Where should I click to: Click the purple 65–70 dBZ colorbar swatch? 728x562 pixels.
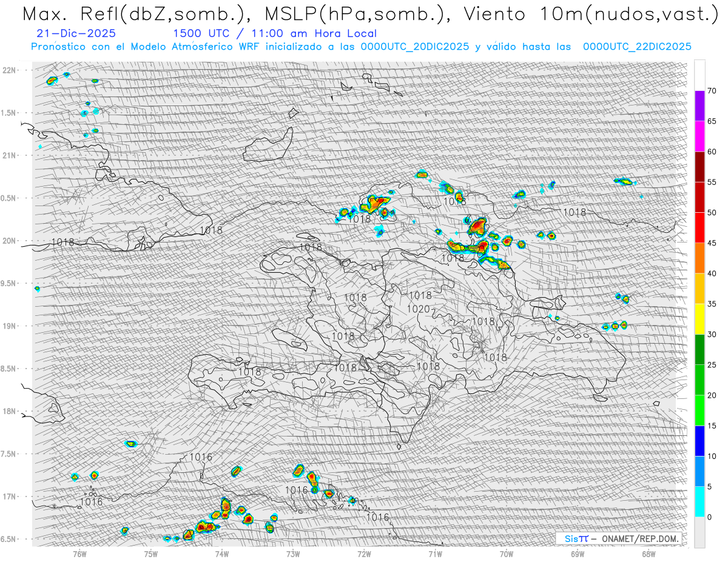[699, 106]
